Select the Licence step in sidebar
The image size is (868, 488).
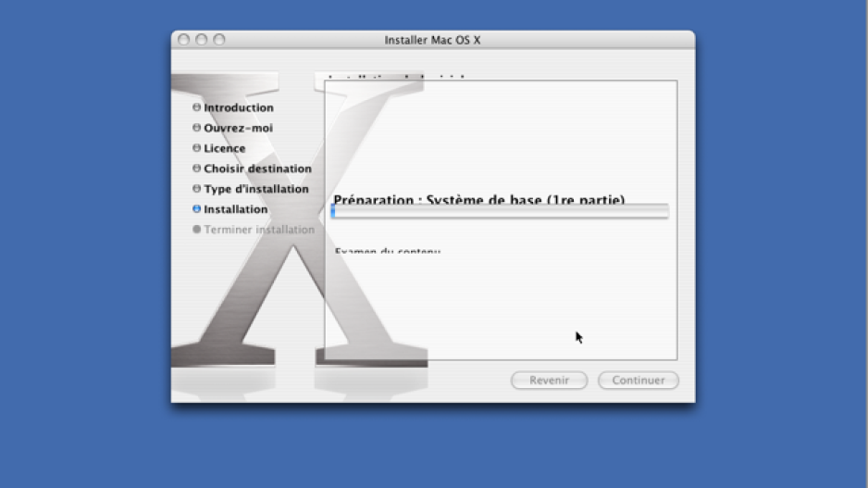[225, 148]
